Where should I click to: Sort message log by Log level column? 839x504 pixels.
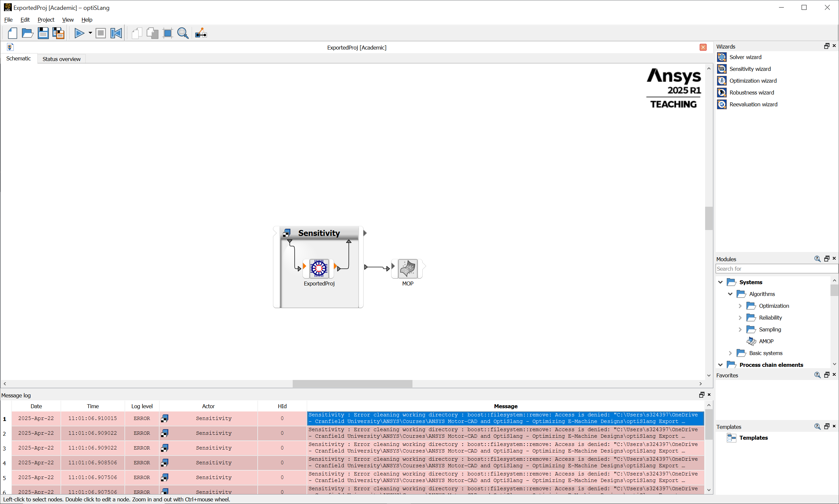point(142,406)
